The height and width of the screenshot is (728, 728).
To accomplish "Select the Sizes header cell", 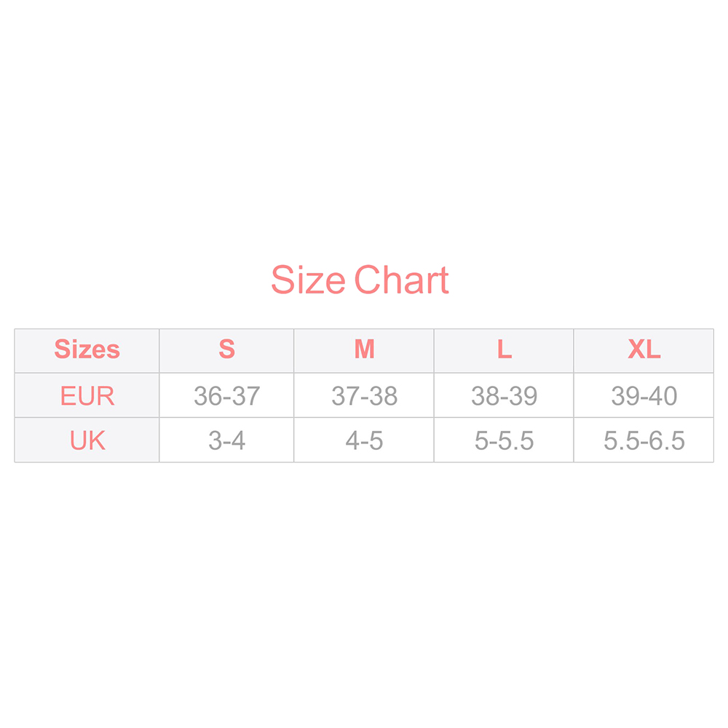I will click(x=87, y=351).
